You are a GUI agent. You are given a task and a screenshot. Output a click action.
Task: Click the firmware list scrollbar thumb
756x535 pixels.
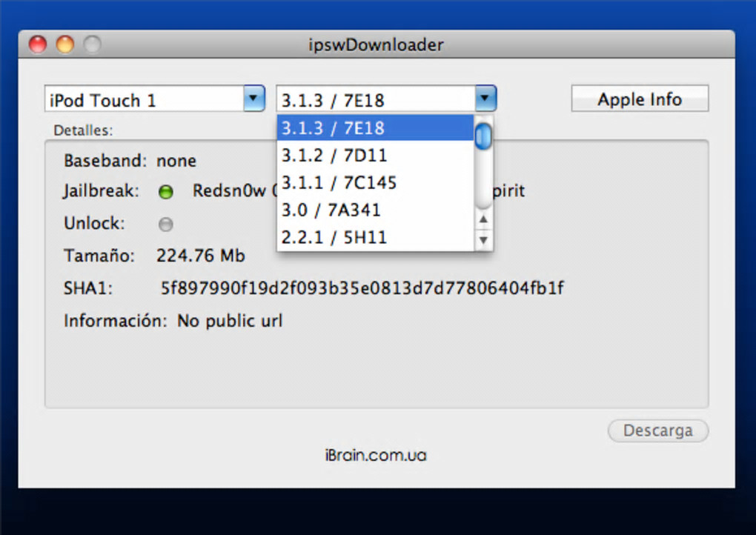click(x=483, y=136)
